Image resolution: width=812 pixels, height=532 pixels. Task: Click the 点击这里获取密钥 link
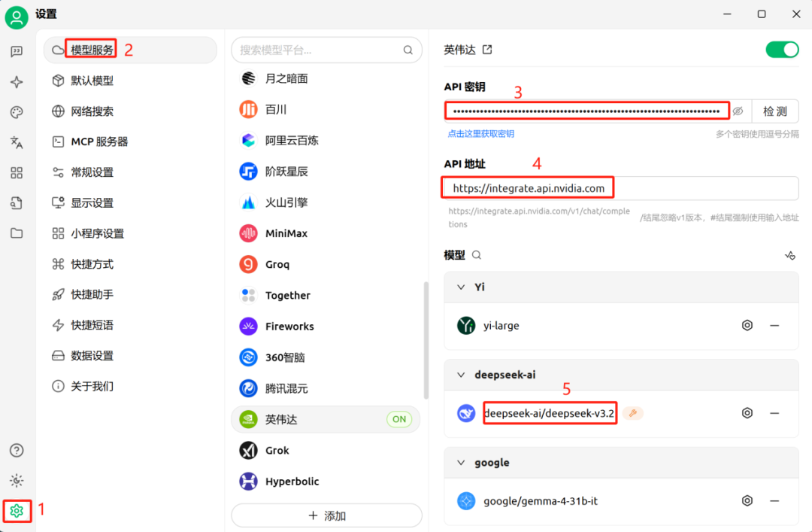(480, 134)
